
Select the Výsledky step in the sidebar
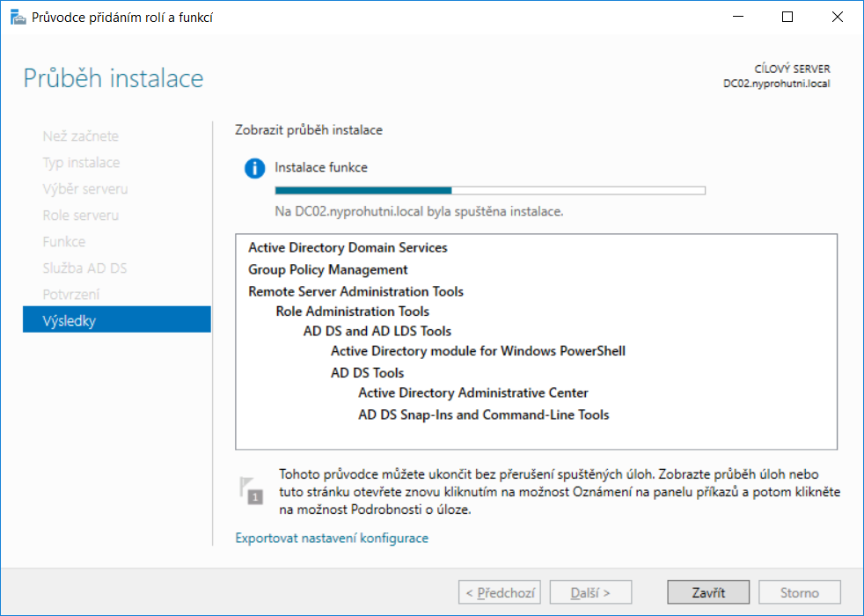(x=117, y=319)
